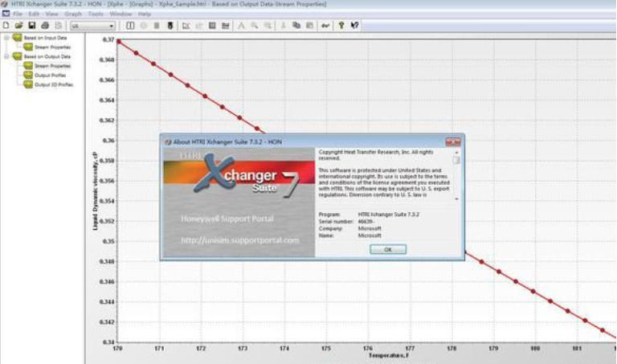The width and height of the screenshot is (617, 364).
Task: Open the units dropdown in toolbar
Action: coord(111,26)
